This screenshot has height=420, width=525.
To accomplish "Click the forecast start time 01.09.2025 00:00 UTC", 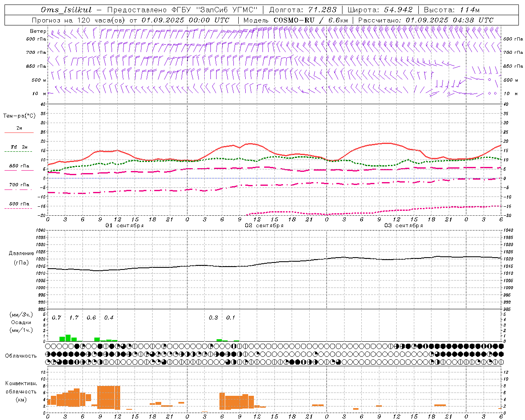I will [185, 20].
